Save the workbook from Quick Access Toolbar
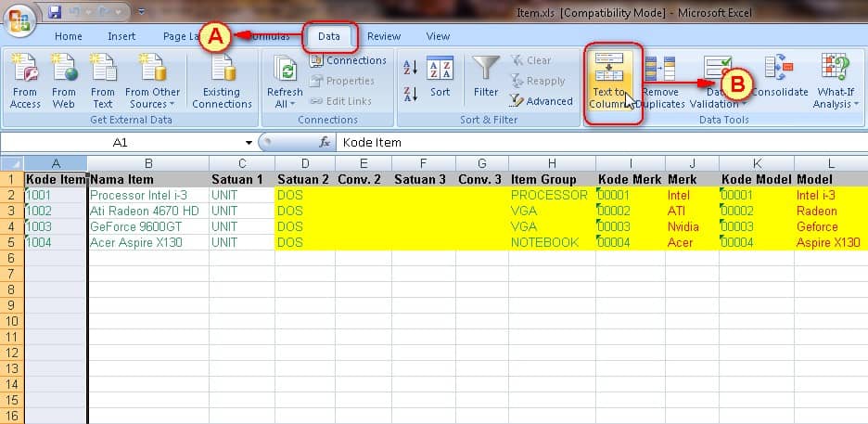 (x=55, y=11)
